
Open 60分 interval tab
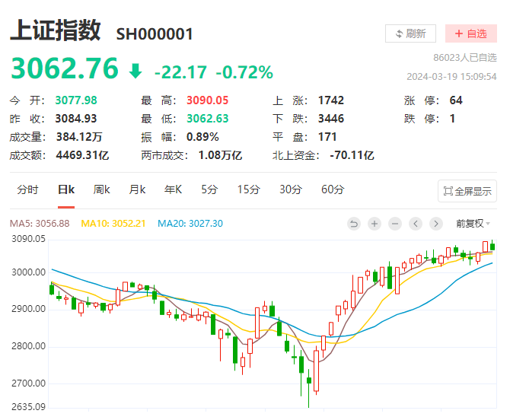point(333,189)
